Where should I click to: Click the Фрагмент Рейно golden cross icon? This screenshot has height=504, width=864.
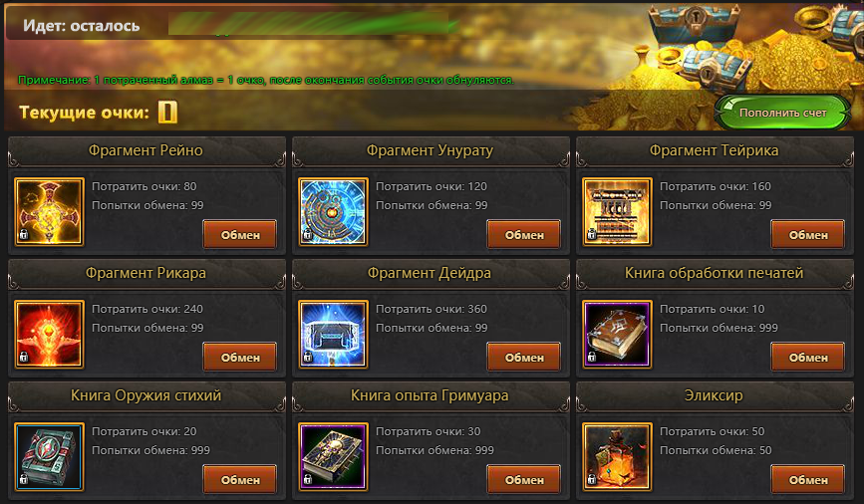[49, 211]
